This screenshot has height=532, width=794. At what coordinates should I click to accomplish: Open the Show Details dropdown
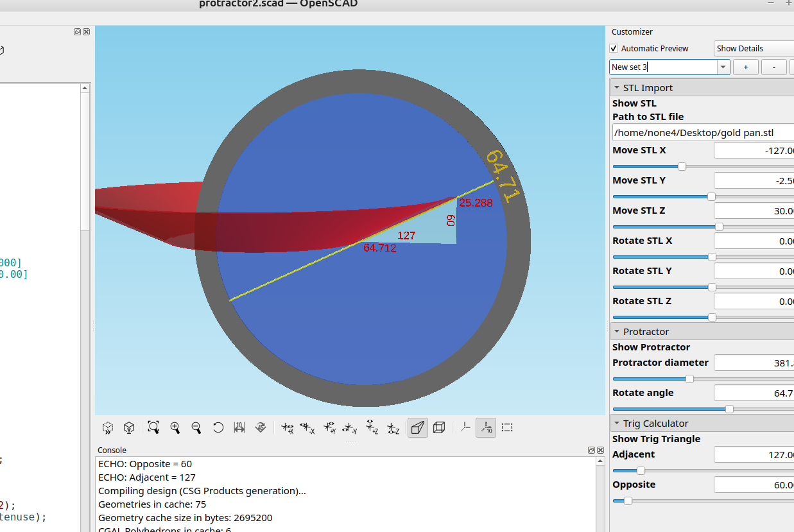(x=754, y=49)
